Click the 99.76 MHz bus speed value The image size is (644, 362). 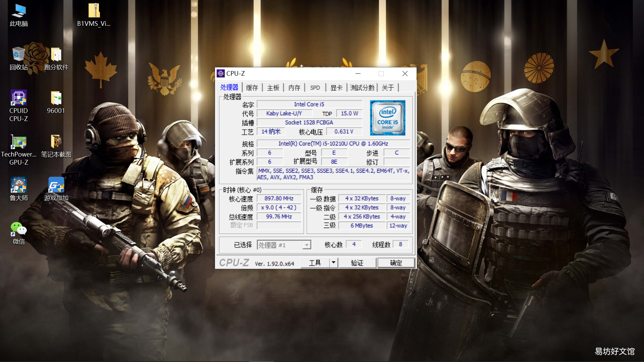[x=279, y=217]
